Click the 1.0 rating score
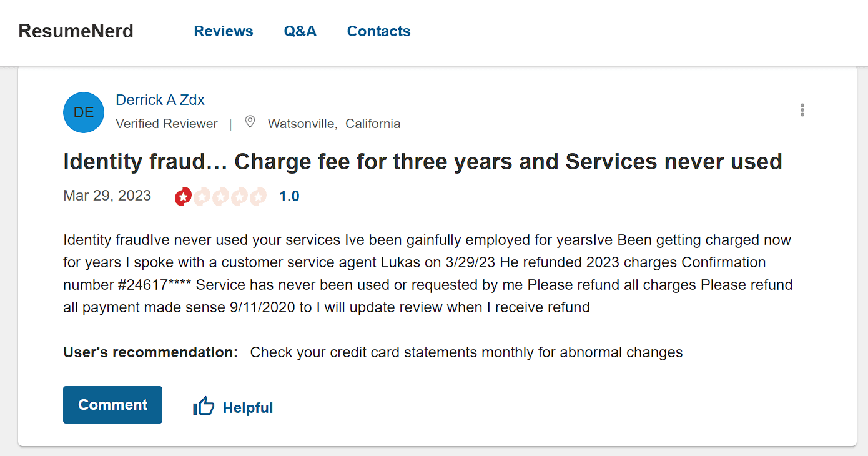The width and height of the screenshot is (868, 456). tap(289, 196)
